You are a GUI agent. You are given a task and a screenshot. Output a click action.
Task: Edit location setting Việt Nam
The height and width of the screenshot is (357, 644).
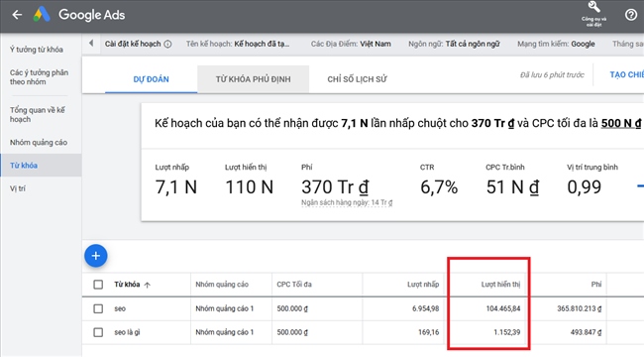click(376, 44)
